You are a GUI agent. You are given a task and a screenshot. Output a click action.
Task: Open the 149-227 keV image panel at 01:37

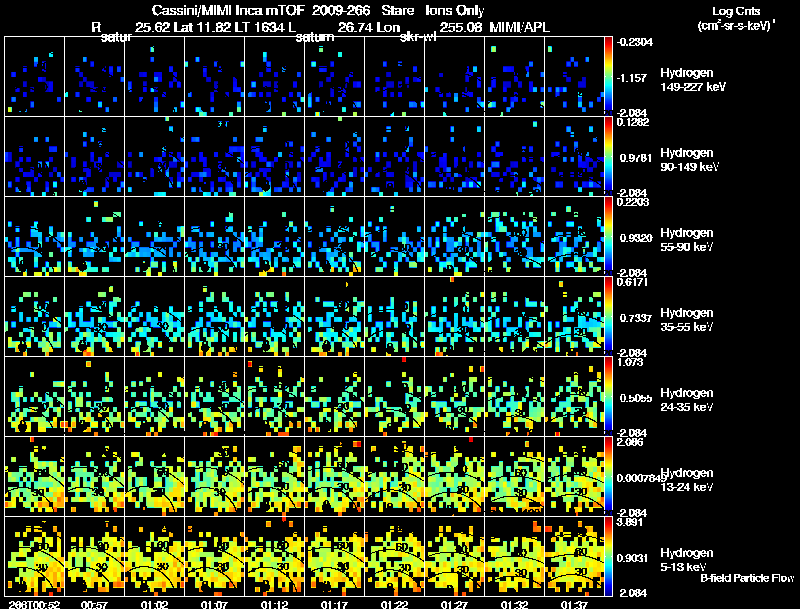coord(574,76)
